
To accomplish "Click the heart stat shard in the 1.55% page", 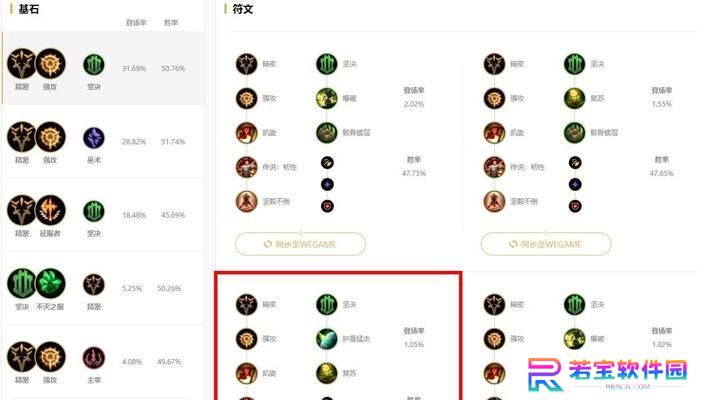I will point(575,206).
